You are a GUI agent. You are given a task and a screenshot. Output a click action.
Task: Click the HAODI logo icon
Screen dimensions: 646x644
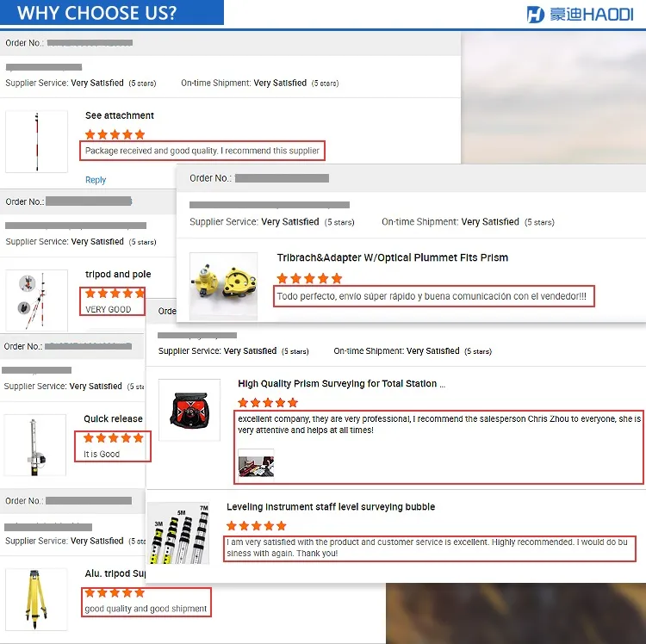[x=535, y=15]
